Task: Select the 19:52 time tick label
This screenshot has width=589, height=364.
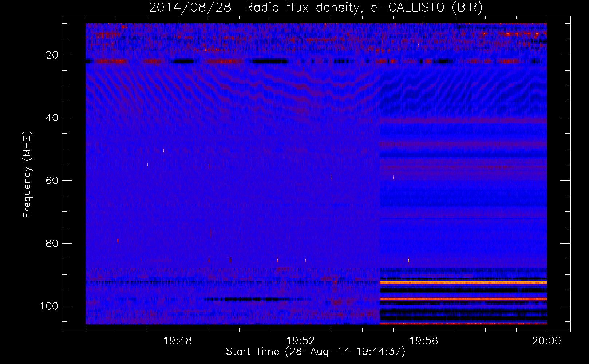Action: 301,341
